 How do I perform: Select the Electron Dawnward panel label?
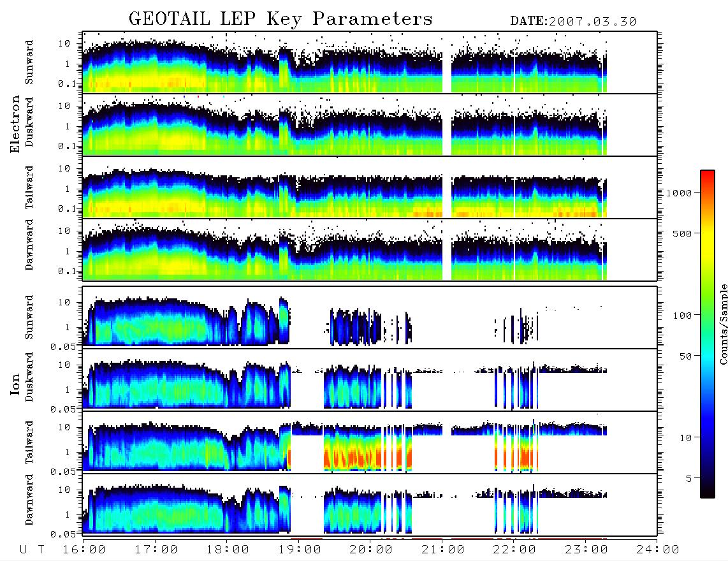(x=29, y=245)
